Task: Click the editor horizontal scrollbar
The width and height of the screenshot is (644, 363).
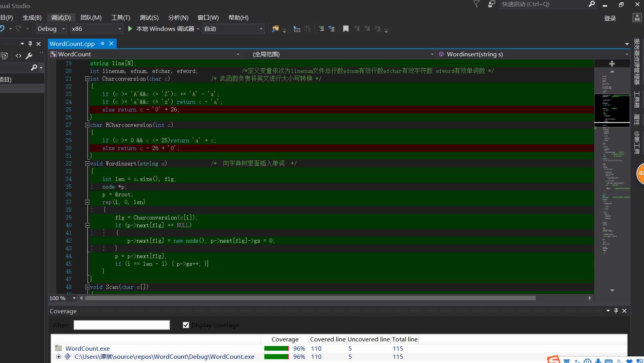Action: pyautogui.click(x=310, y=298)
